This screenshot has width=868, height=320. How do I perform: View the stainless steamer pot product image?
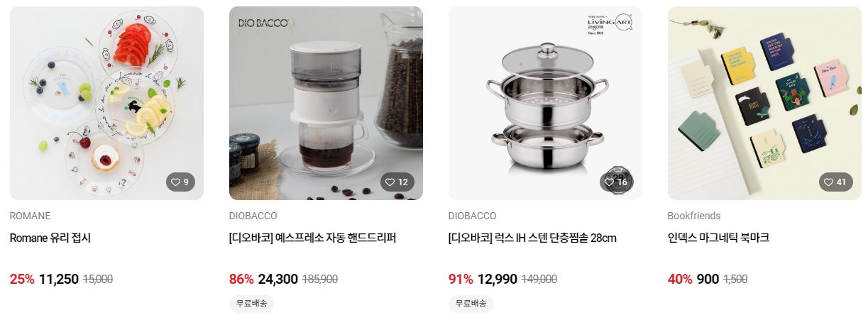point(545,104)
